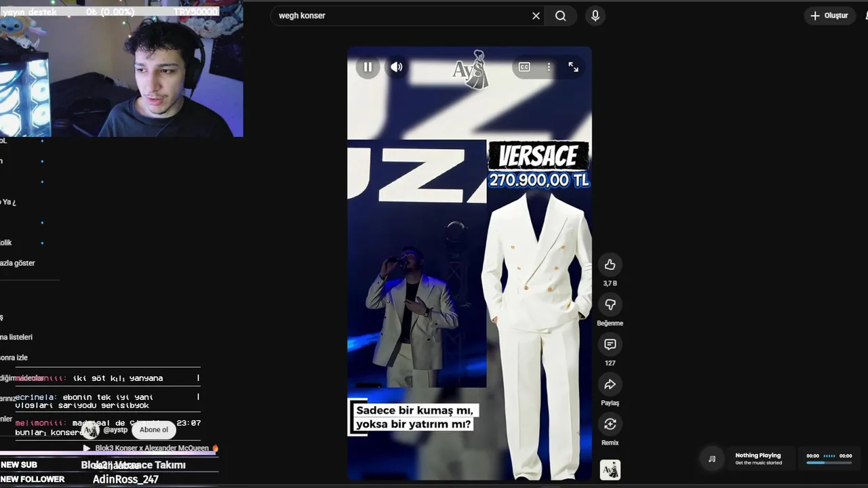The height and width of the screenshot is (488, 868).
Task: Click the 'NEW SUB' overlay label
Action: (19, 465)
